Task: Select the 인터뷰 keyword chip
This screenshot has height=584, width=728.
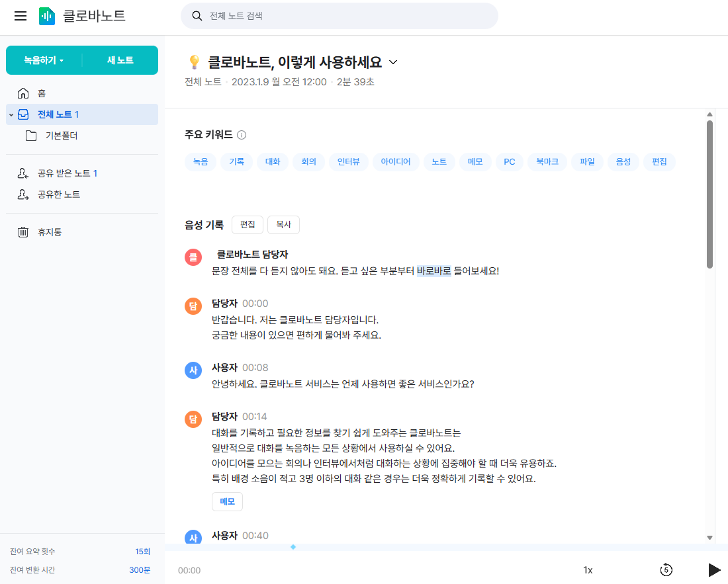Action: coord(349,162)
